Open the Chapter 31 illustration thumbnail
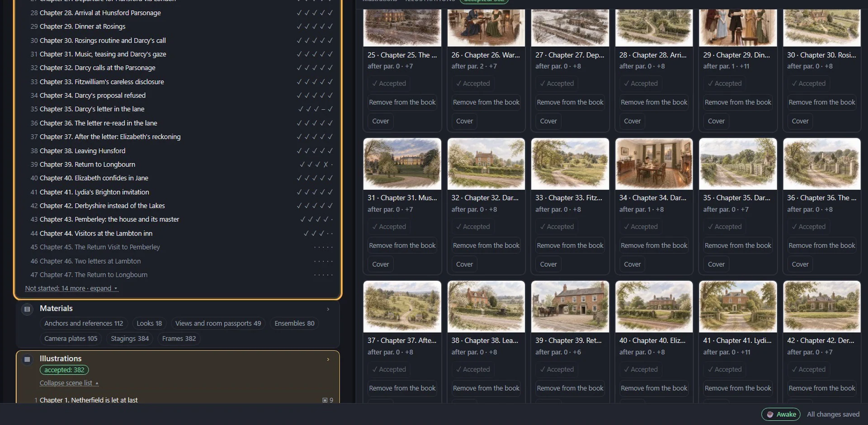The height and width of the screenshot is (425, 868). [x=402, y=164]
